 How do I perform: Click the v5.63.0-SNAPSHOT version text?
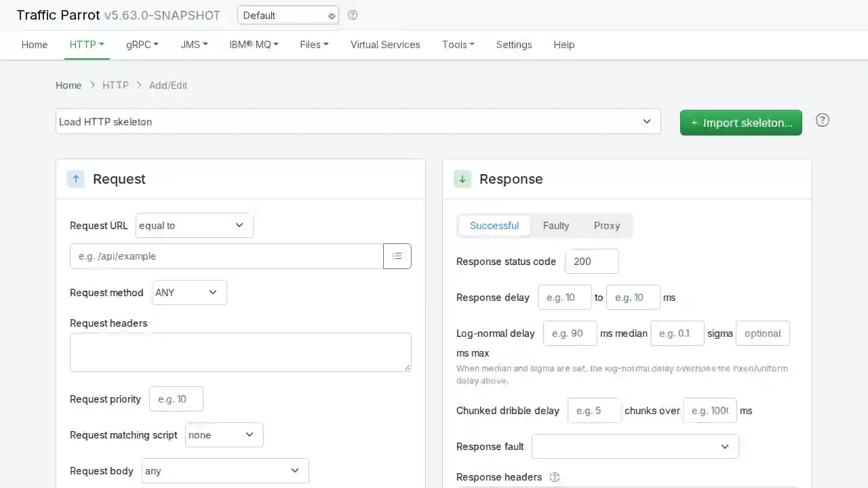point(162,15)
